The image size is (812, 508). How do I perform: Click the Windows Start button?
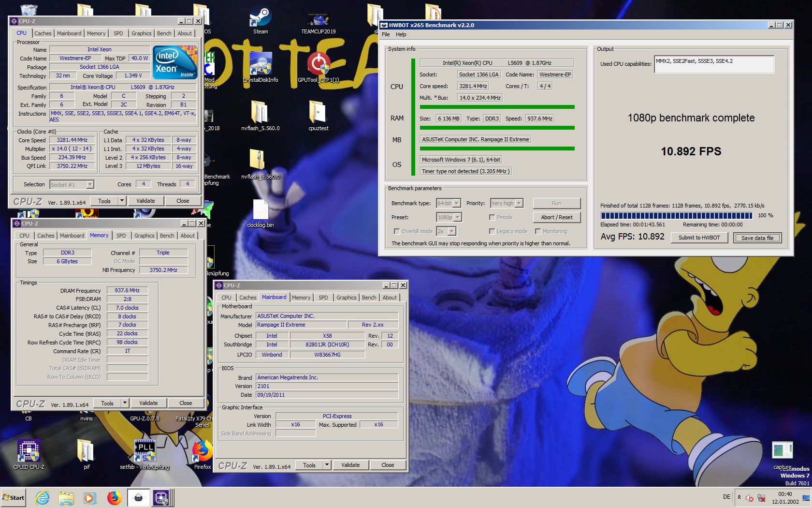click(x=13, y=497)
